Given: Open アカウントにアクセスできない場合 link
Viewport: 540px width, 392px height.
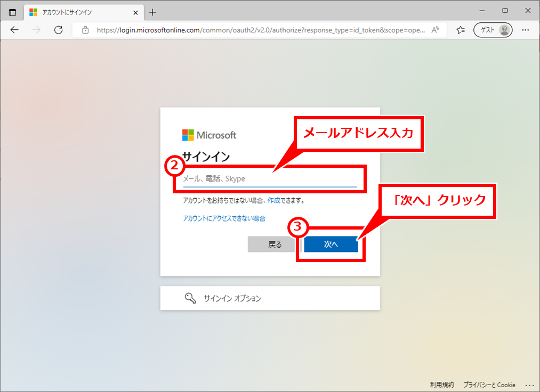Looking at the screenshot, I should [x=224, y=218].
